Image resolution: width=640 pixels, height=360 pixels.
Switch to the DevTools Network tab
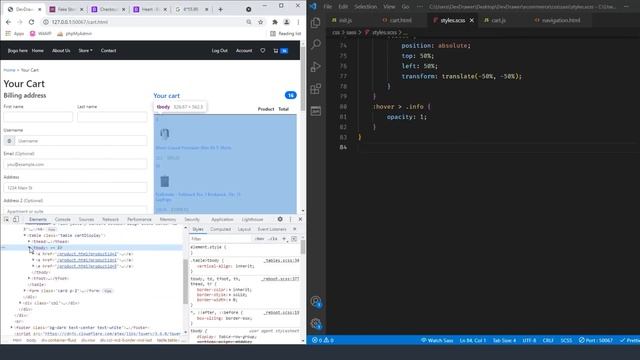(x=110, y=219)
